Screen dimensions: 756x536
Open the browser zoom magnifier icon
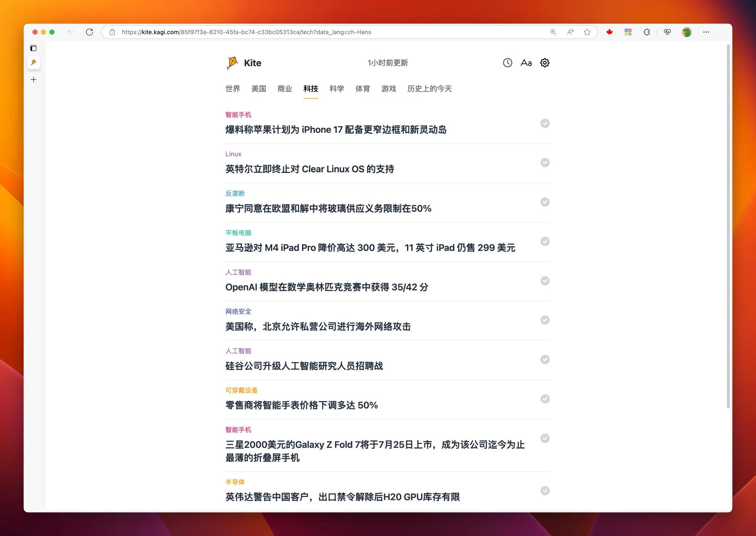coord(553,32)
